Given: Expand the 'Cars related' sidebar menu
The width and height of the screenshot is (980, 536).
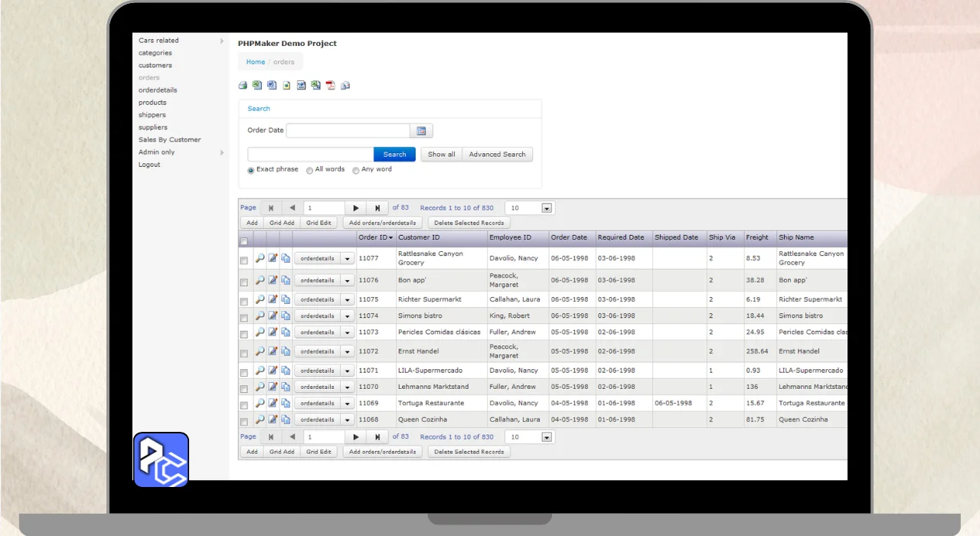Looking at the screenshot, I should tap(222, 41).
